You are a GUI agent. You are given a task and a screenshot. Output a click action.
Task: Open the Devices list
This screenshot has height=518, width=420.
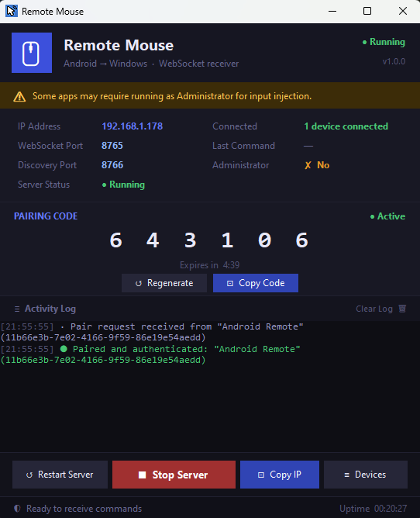pyautogui.click(x=366, y=475)
